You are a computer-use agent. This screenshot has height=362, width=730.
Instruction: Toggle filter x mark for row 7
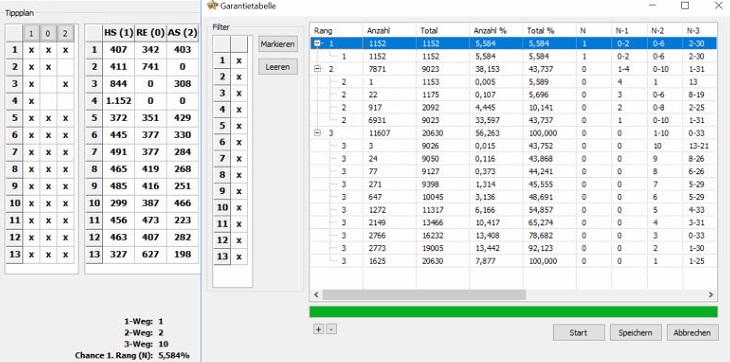tap(239, 158)
